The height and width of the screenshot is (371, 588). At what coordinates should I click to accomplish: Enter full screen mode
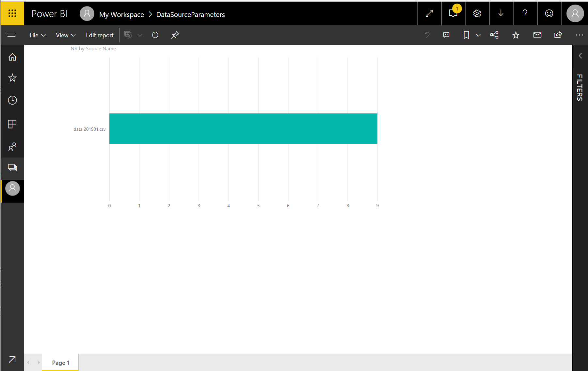coord(429,13)
